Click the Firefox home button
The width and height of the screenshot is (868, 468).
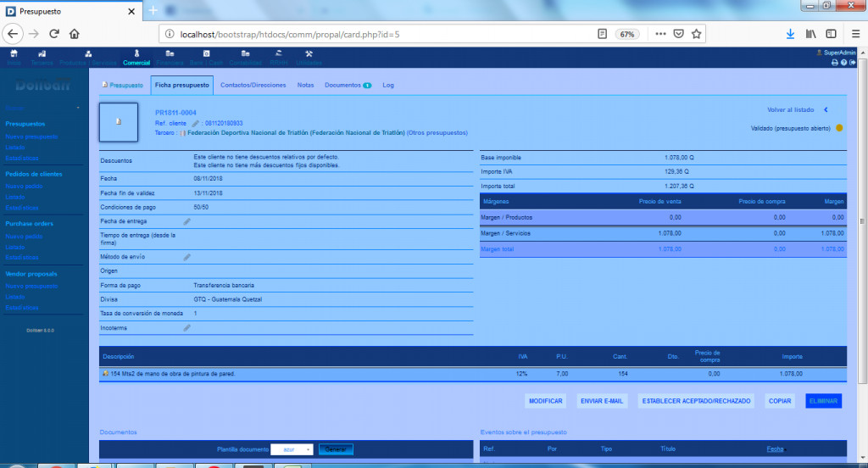point(75,34)
